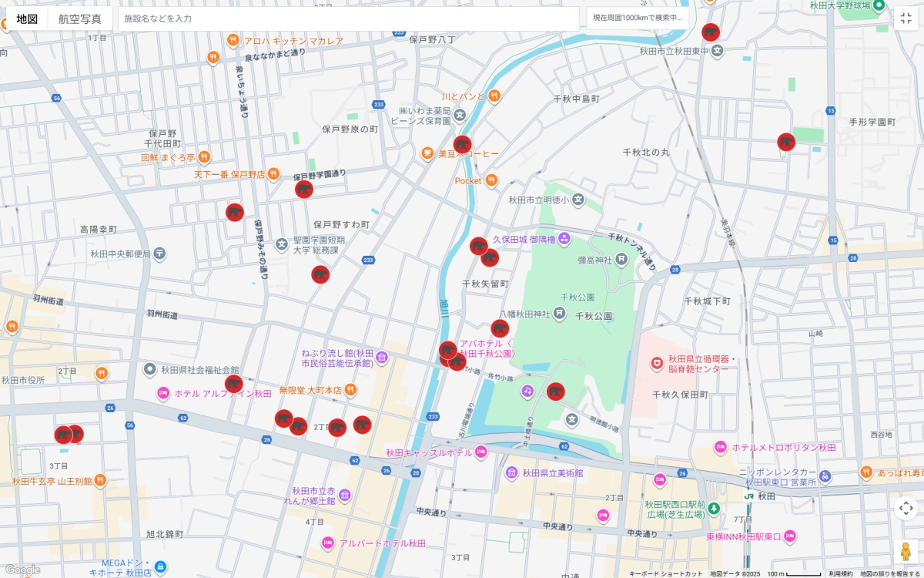This screenshot has height=578, width=924.
Task: Click the Street View pegman icon
Action: pyautogui.click(x=906, y=551)
